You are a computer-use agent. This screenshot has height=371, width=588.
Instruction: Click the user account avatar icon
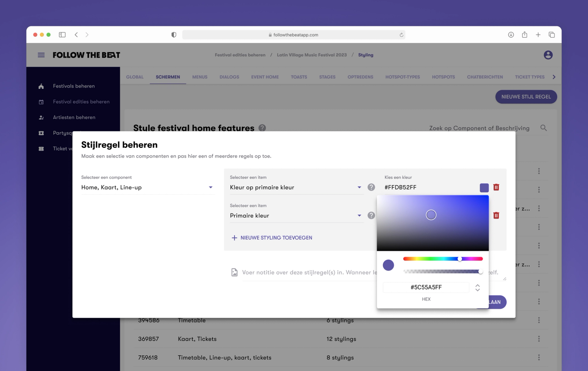[x=548, y=55]
